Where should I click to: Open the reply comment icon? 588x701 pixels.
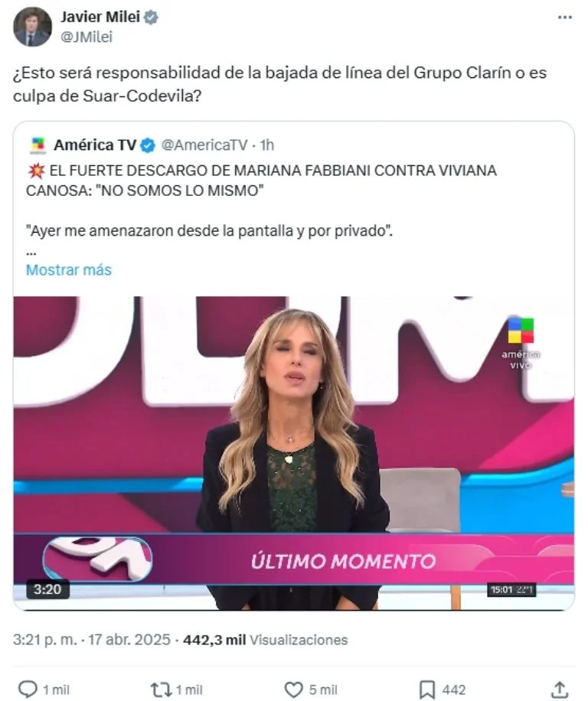[28, 689]
